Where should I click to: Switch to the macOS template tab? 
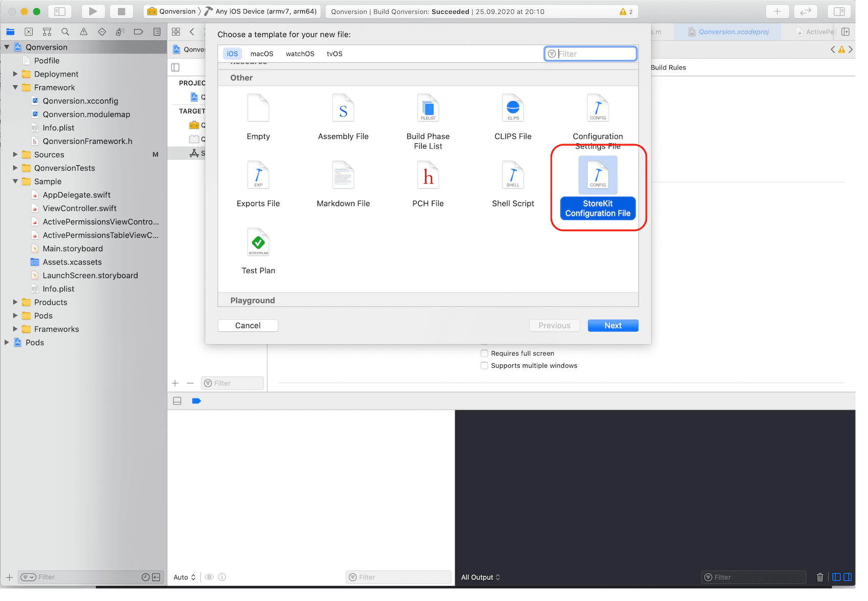[x=261, y=54]
